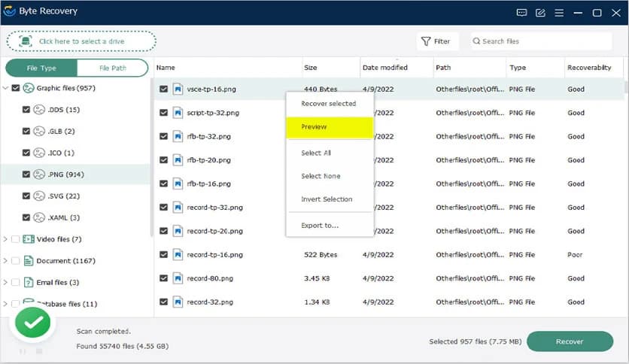The image size is (629, 364).
Task: Click the file icon of record-80.png
Action: pos(178,278)
